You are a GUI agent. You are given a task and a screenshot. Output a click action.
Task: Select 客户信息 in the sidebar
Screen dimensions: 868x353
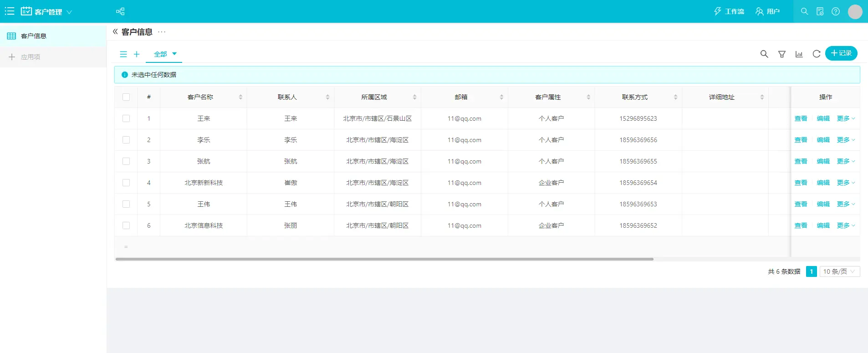(x=53, y=36)
